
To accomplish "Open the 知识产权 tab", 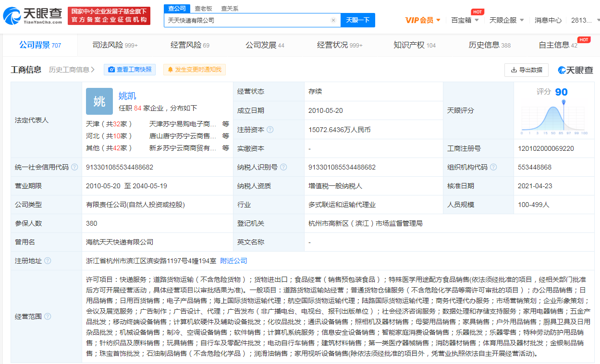I will point(415,45).
